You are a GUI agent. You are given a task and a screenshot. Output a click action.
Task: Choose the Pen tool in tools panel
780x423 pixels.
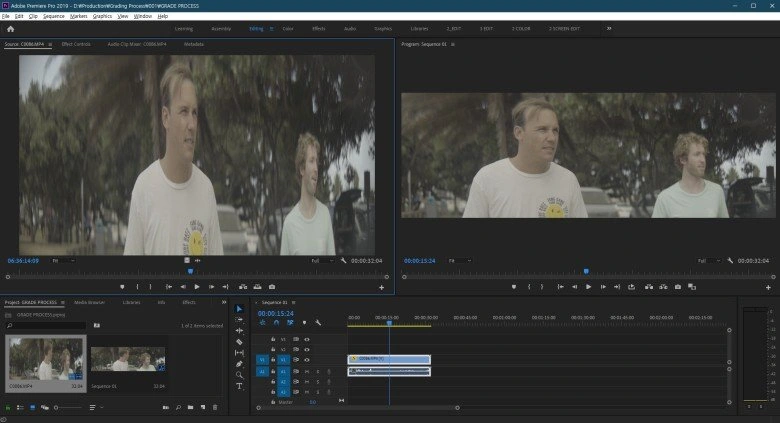pos(239,364)
